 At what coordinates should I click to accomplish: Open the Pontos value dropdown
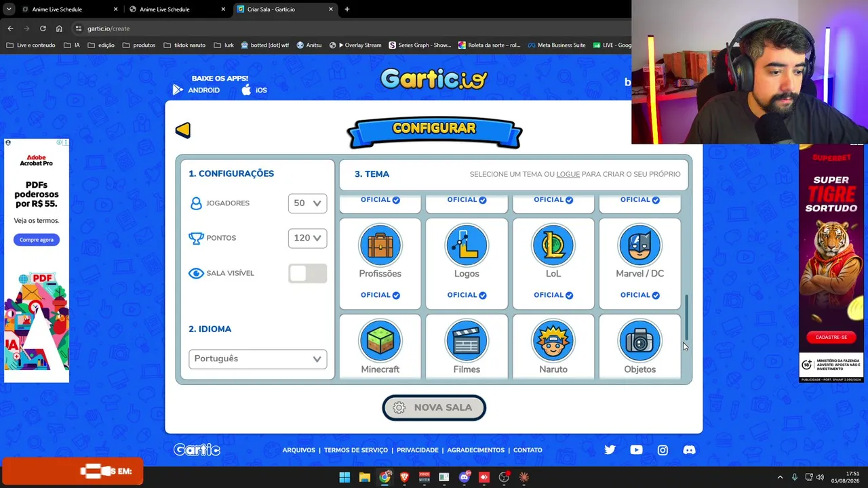point(307,238)
